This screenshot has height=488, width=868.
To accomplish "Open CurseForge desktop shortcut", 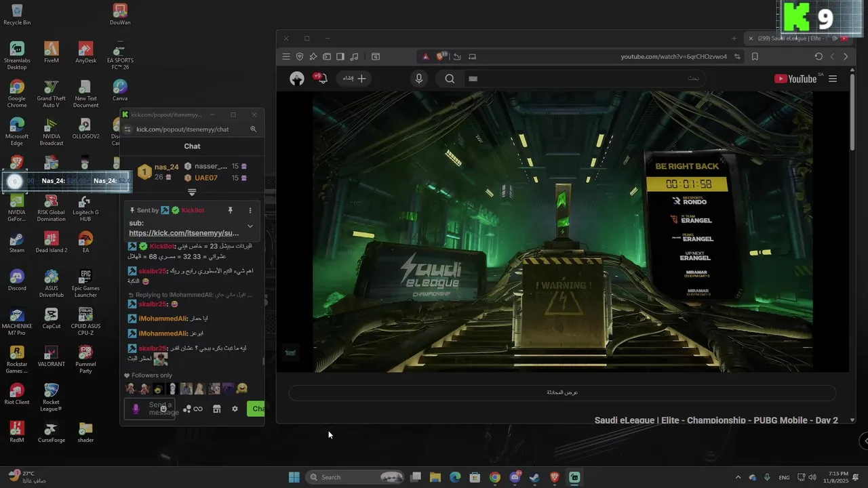I will pos(52,432).
